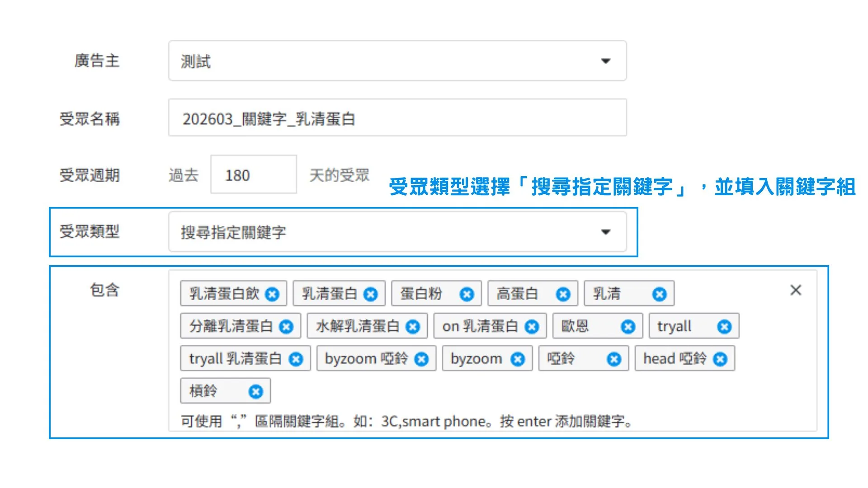Clear all keywords with the × button

tap(796, 291)
